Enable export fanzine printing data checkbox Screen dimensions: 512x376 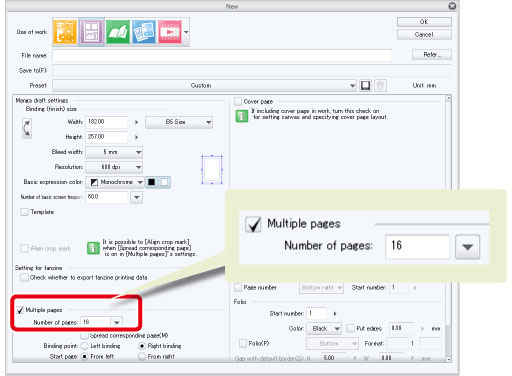point(24,277)
